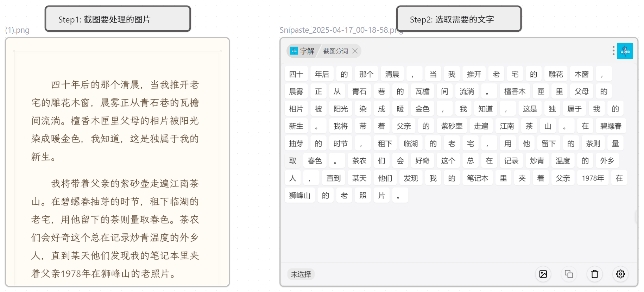Select the word chip 清晨

pos(392,74)
